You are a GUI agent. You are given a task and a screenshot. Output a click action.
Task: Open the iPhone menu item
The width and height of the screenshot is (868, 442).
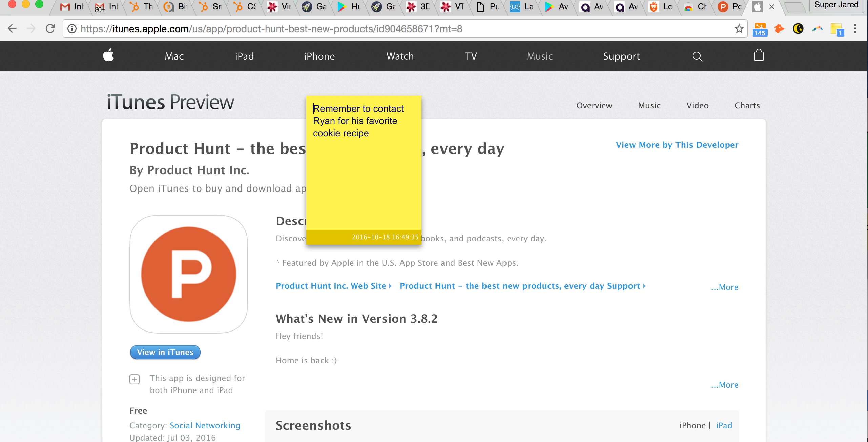319,56
